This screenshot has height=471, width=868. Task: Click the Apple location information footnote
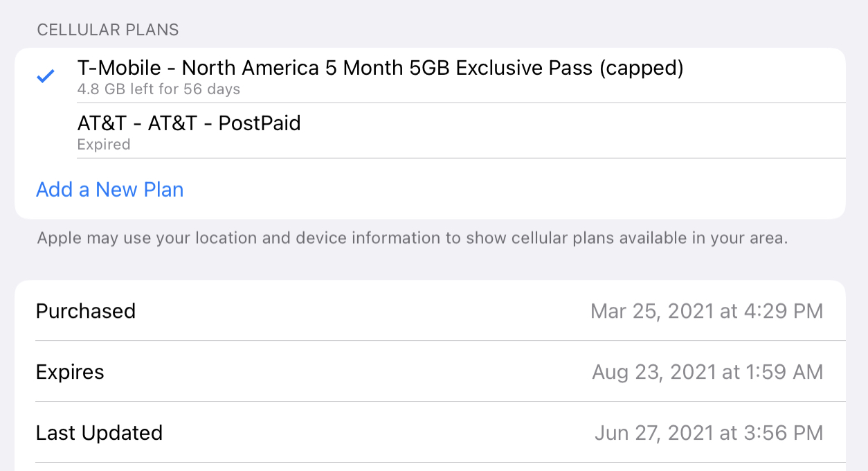point(413,238)
